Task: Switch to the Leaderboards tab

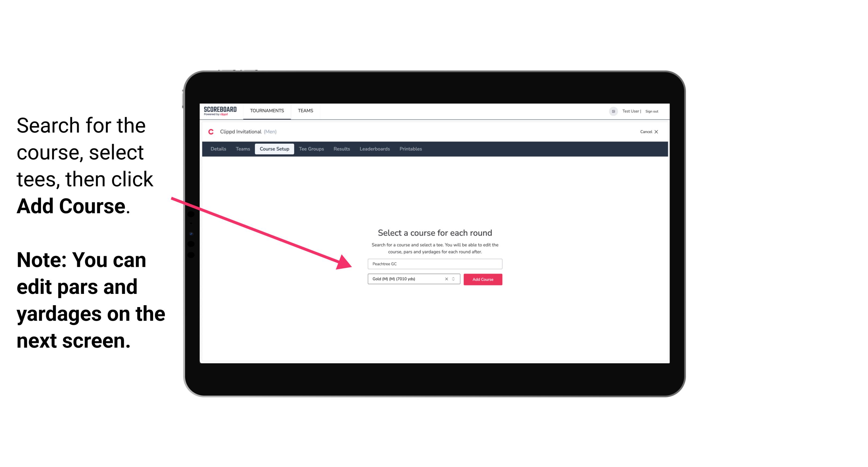Action: 374,149
